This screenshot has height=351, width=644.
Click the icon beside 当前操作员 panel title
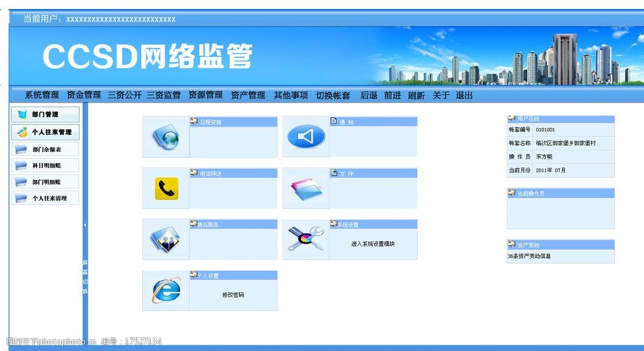pyautogui.click(x=511, y=193)
